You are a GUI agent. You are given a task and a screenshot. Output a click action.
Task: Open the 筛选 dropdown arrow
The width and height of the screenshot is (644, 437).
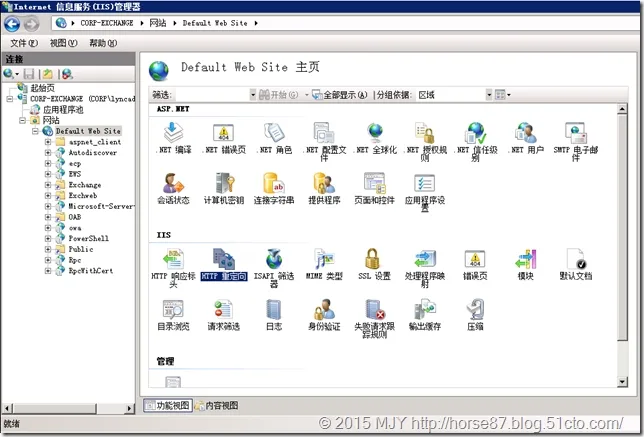pos(253,95)
